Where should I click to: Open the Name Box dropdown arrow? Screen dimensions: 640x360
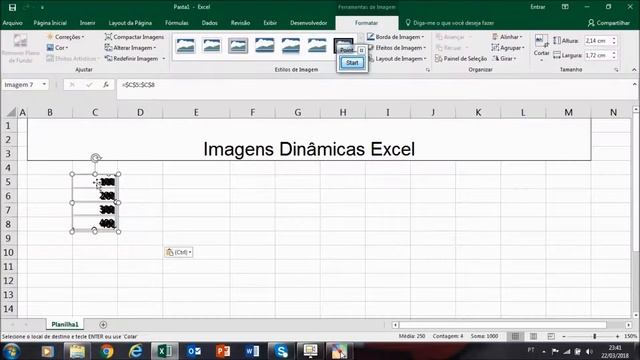pyautogui.click(x=44, y=84)
